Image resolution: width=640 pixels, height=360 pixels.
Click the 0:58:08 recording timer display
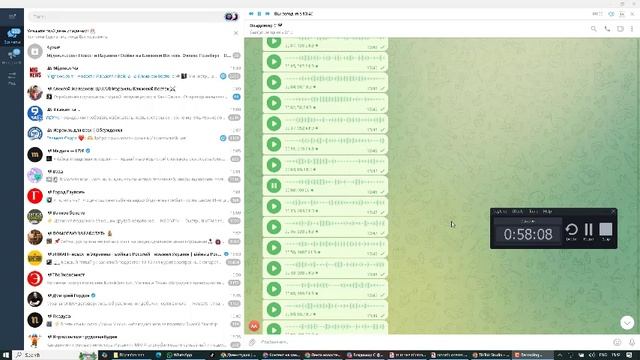pos(528,234)
